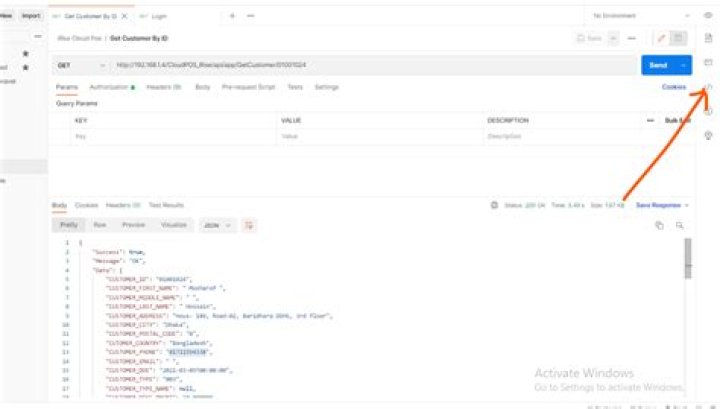Click the collection name breadcrumb link
Viewport: 720px width, 409px height.
pyautogui.click(x=79, y=38)
